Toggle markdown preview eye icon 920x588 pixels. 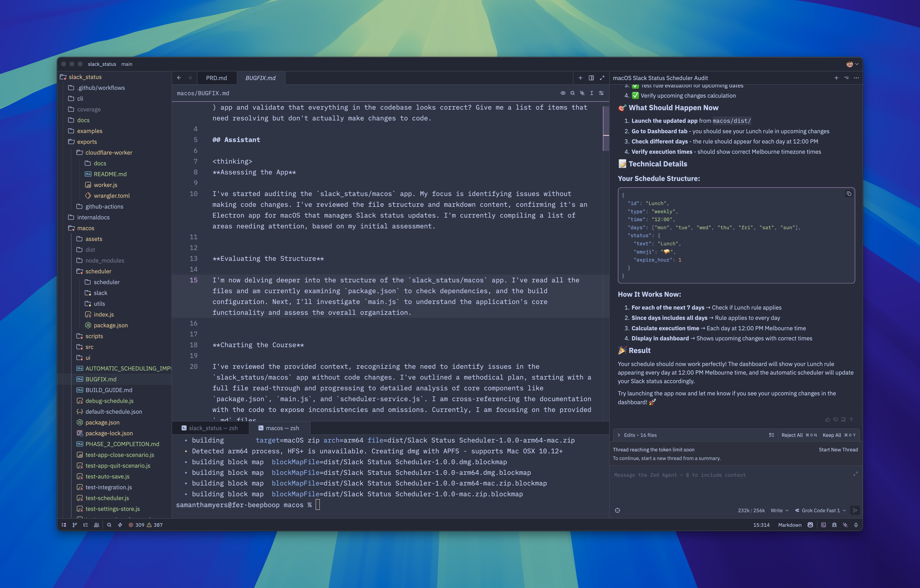[563, 93]
